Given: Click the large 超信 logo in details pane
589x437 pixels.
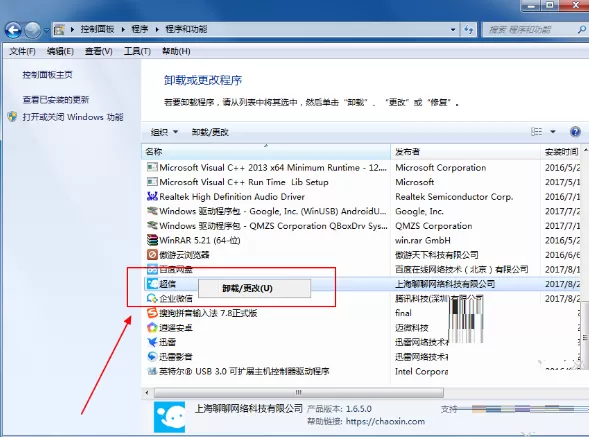Looking at the screenshot, I should 169,417.
